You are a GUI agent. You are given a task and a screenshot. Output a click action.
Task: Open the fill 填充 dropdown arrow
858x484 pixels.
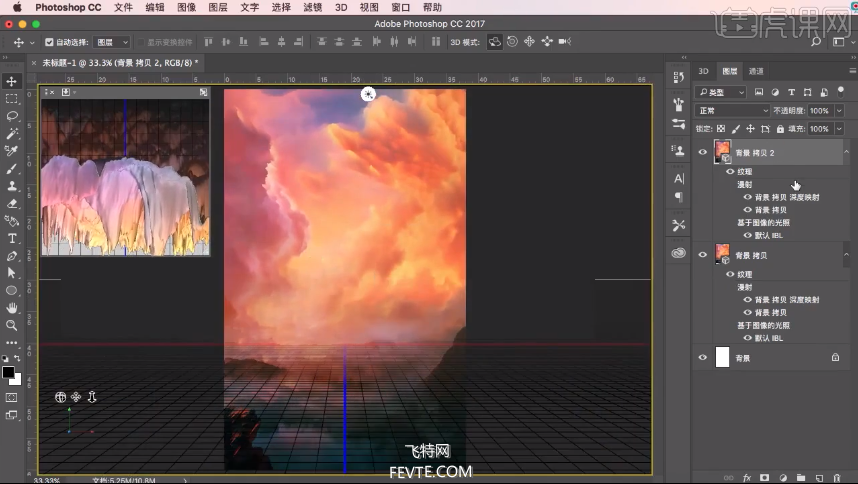point(839,129)
